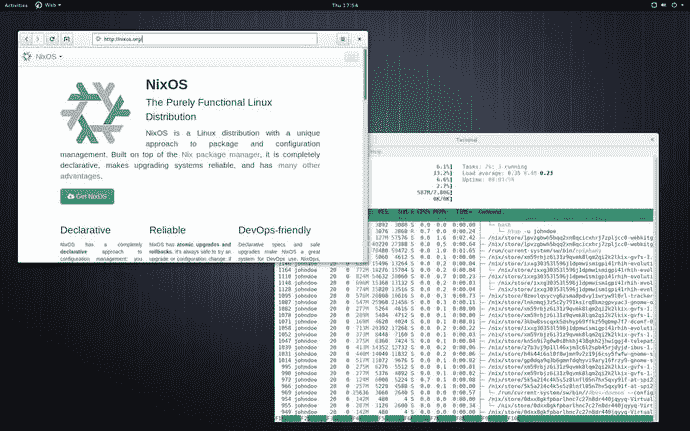Click the power icon in system tray

click(674, 5)
